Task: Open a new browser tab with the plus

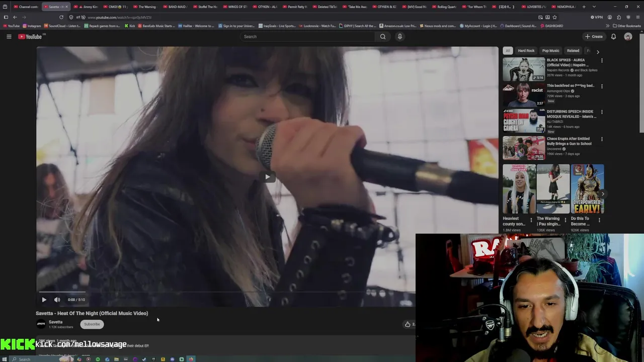Action: tap(584, 7)
